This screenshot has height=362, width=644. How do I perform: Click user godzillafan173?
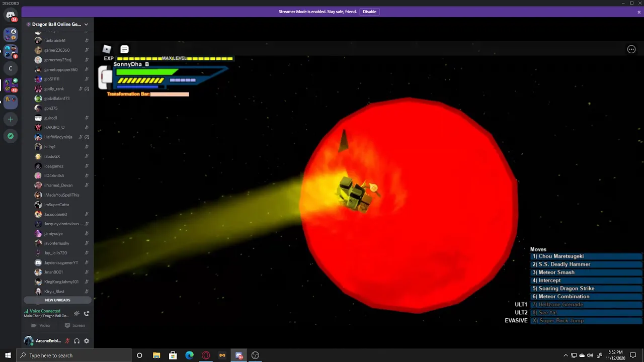[57, 99]
